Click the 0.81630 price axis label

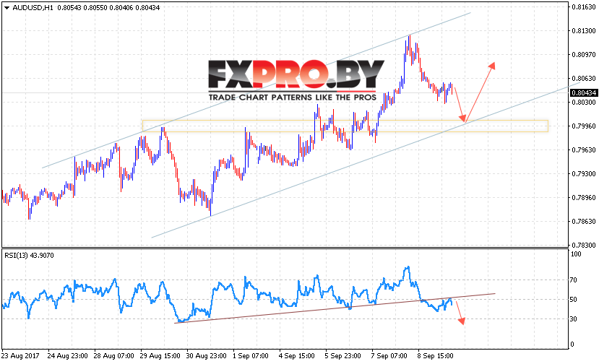pos(584,7)
